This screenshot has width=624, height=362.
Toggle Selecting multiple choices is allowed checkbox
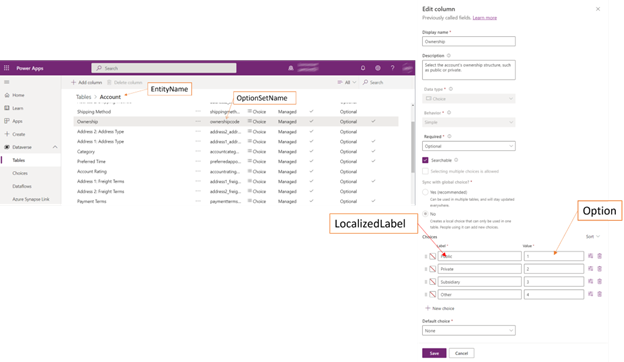pos(425,171)
